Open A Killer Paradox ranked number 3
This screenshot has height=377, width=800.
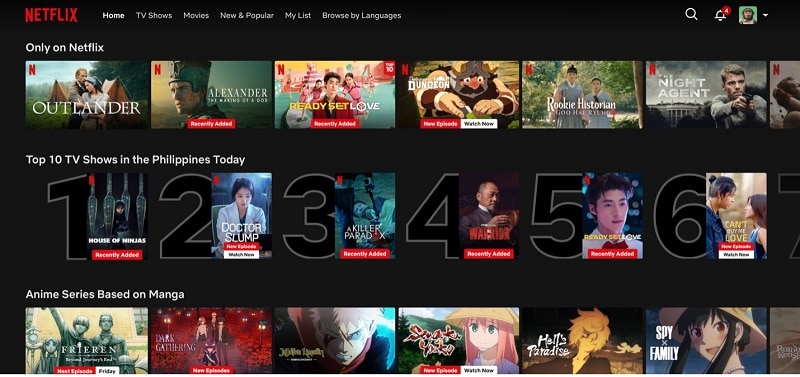(x=365, y=216)
